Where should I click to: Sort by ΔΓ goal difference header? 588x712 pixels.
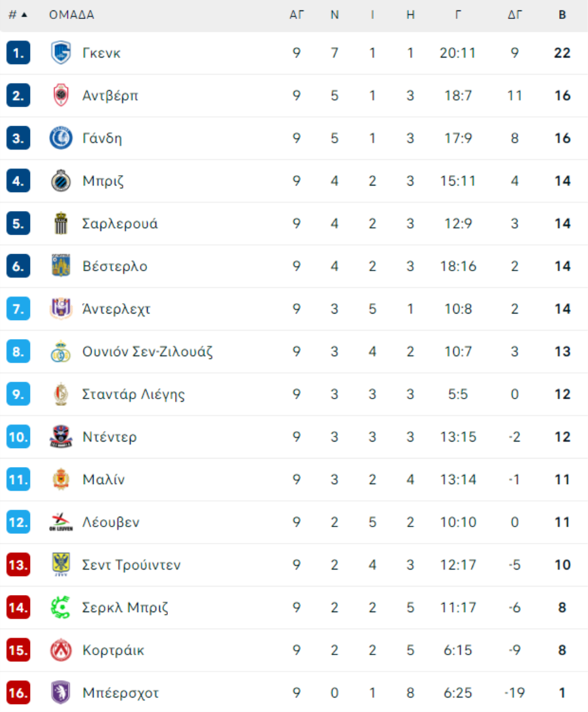tap(514, 15)
